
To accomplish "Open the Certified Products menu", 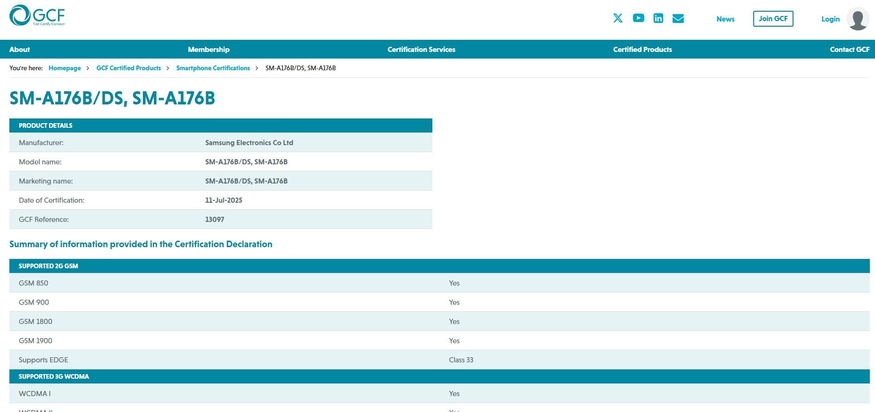I will [x=642, y=50].
